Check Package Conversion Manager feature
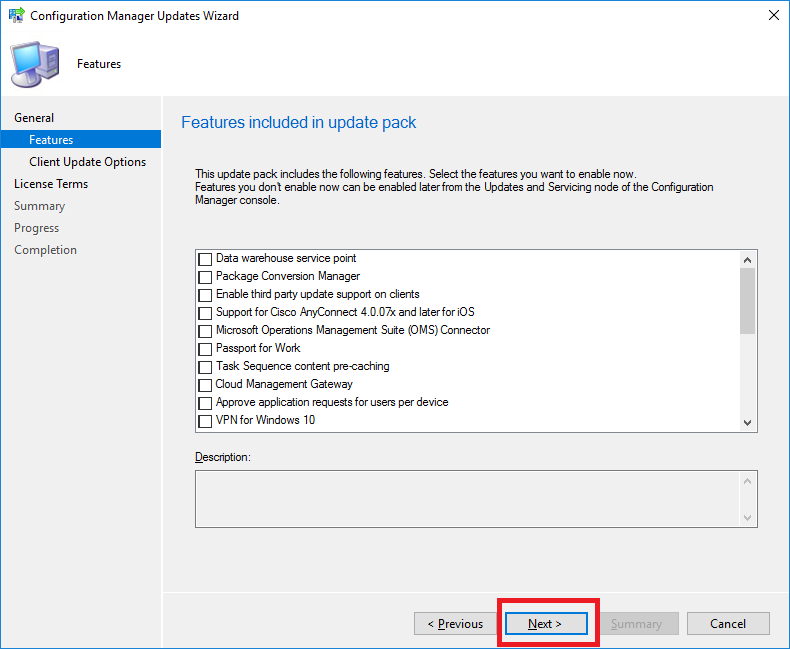 205,277
